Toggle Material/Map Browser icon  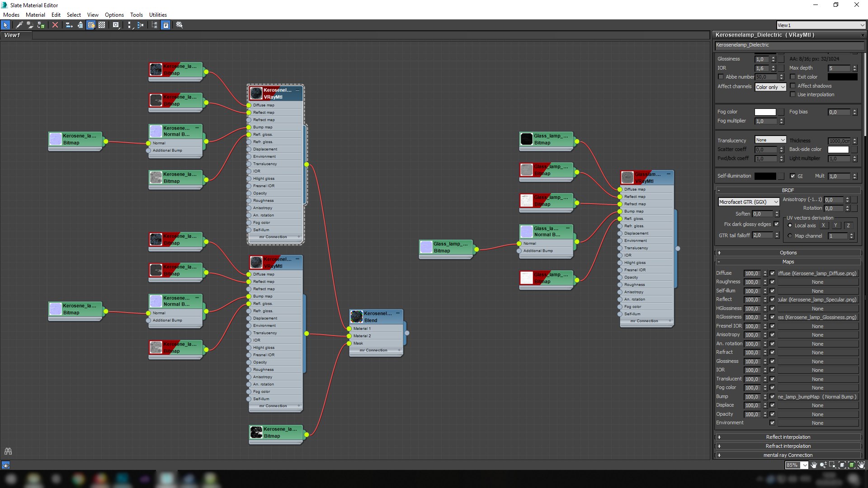155,25
